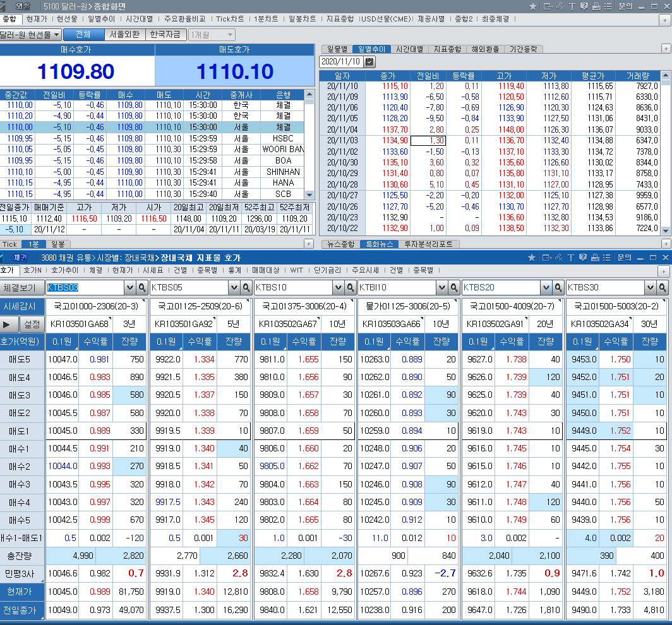Open the 달러-원 현선물 dropdown

(x=30, y=35)
